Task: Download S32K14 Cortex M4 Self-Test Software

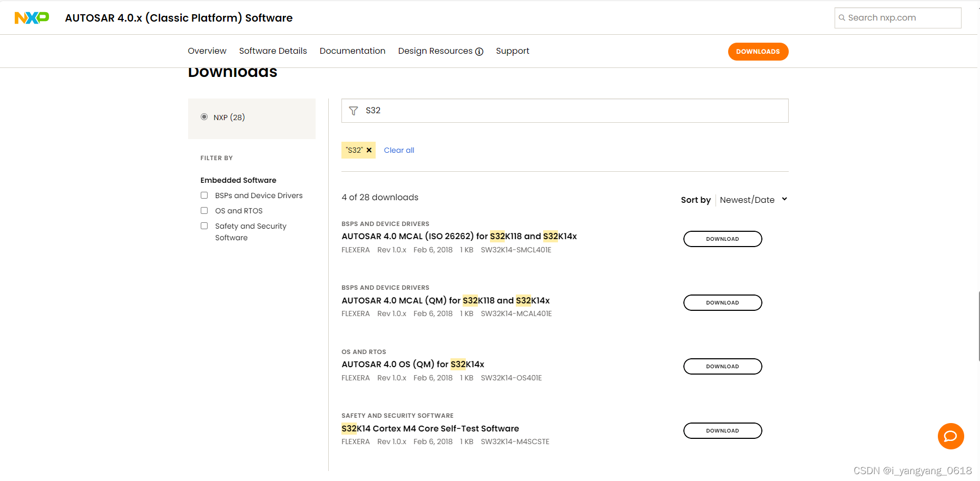Action: coord(722,430)
